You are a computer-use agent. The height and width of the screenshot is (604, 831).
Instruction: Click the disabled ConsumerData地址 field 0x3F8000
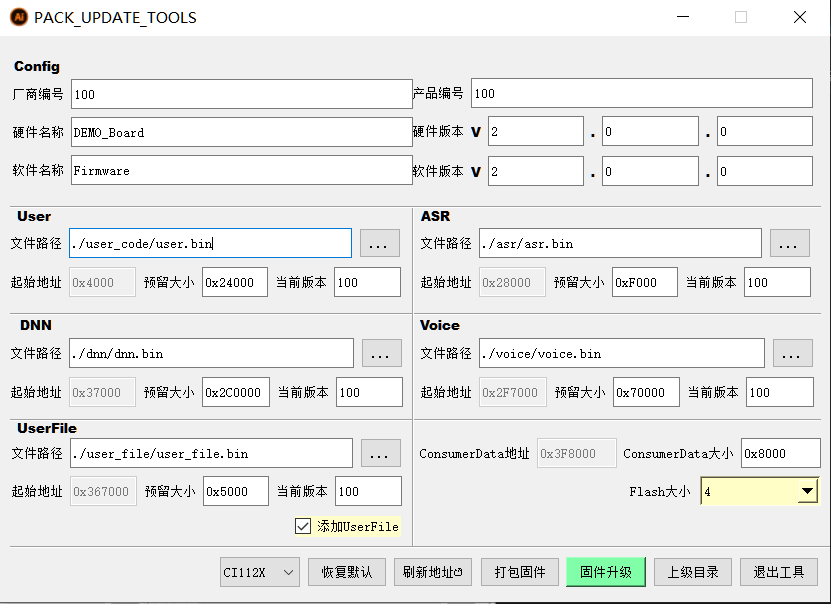[577, 453]
